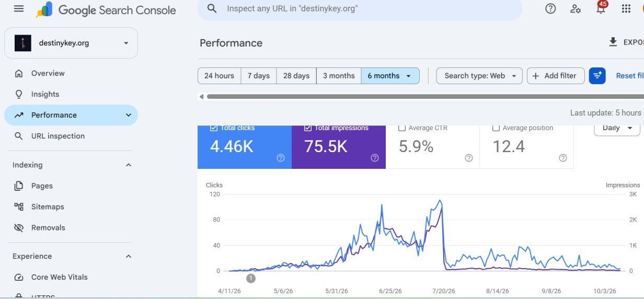Screen dimensions: 644x299
Task: Click the Performance trend icon
Action: coord(19,115)
